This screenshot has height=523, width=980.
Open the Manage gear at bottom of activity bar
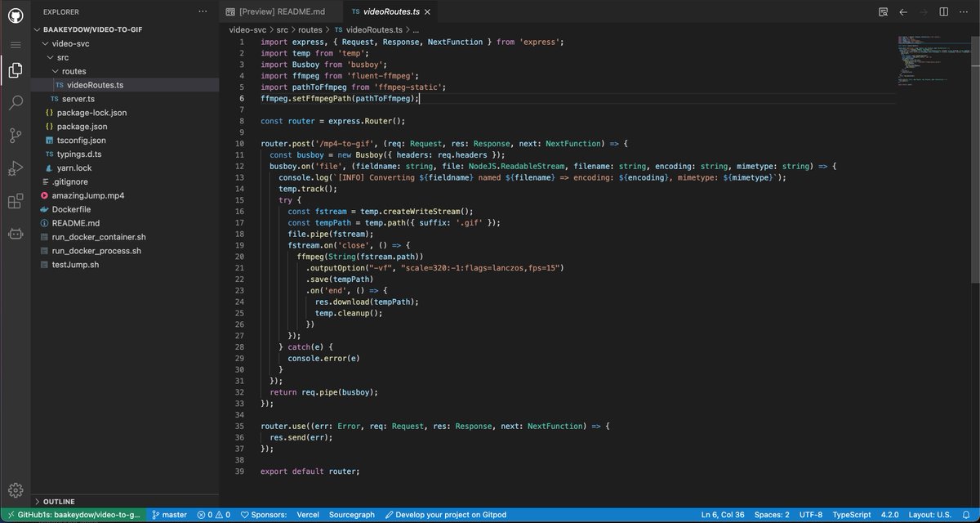(16, 490)
